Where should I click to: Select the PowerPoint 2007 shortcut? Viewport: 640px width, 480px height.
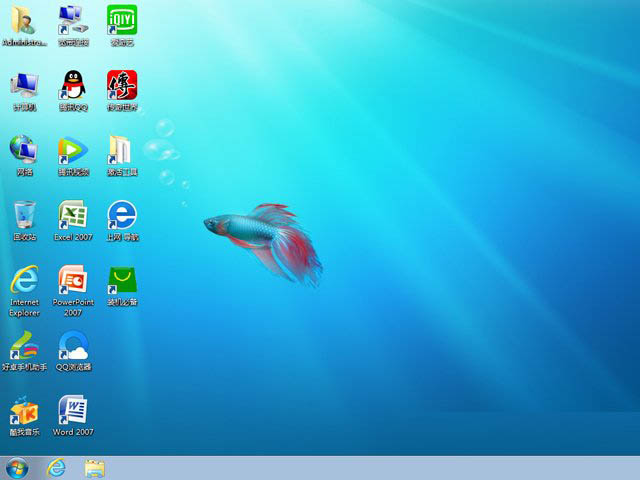point(73,280)
